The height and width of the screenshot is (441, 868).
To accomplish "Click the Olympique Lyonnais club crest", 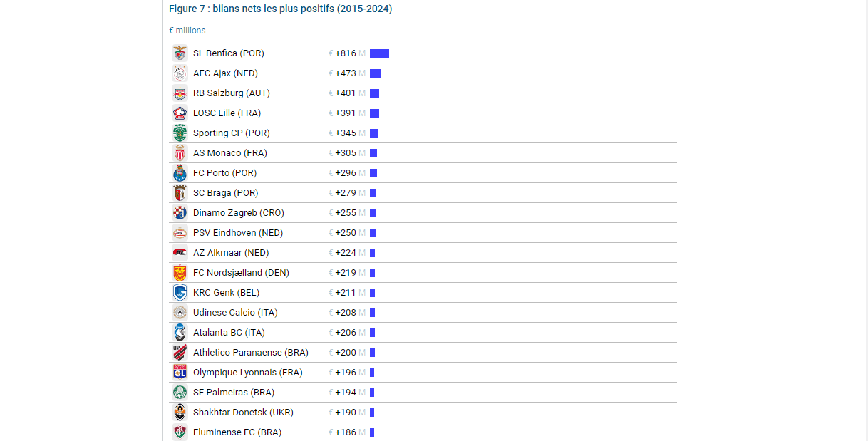I will (x=180, y=373).
